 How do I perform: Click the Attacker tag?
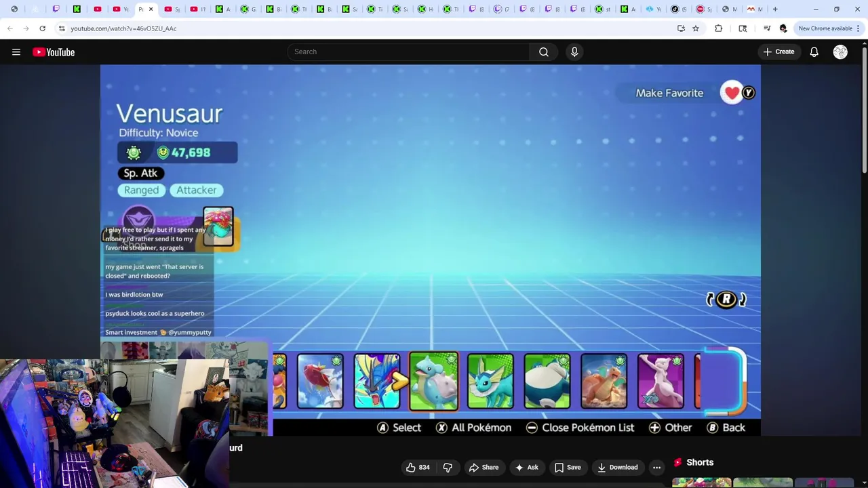coord(197,190)
